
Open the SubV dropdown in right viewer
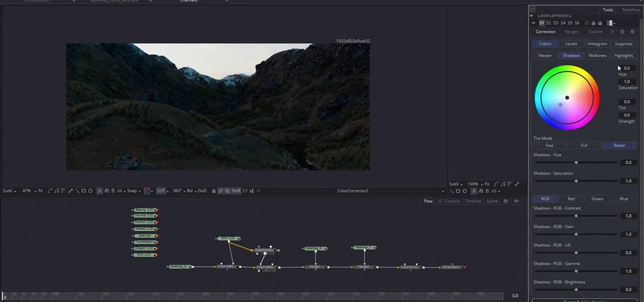(455, 184)
